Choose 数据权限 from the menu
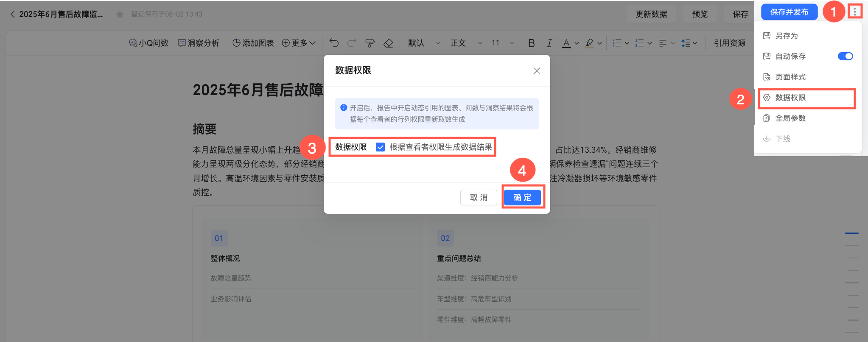 [807, 98]
